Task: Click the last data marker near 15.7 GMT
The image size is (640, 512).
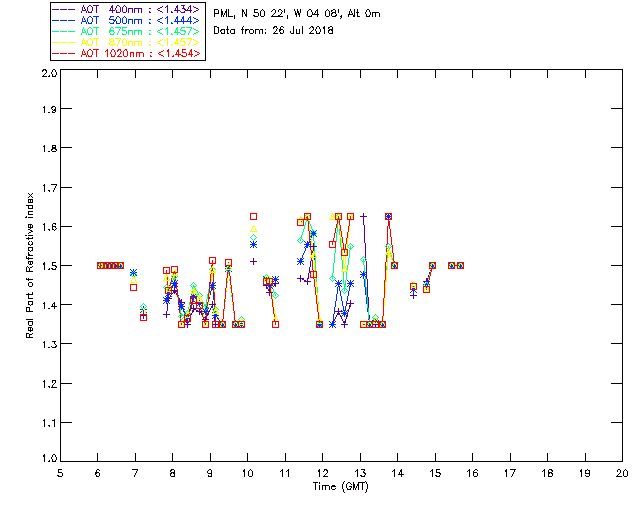Action: 460,265
